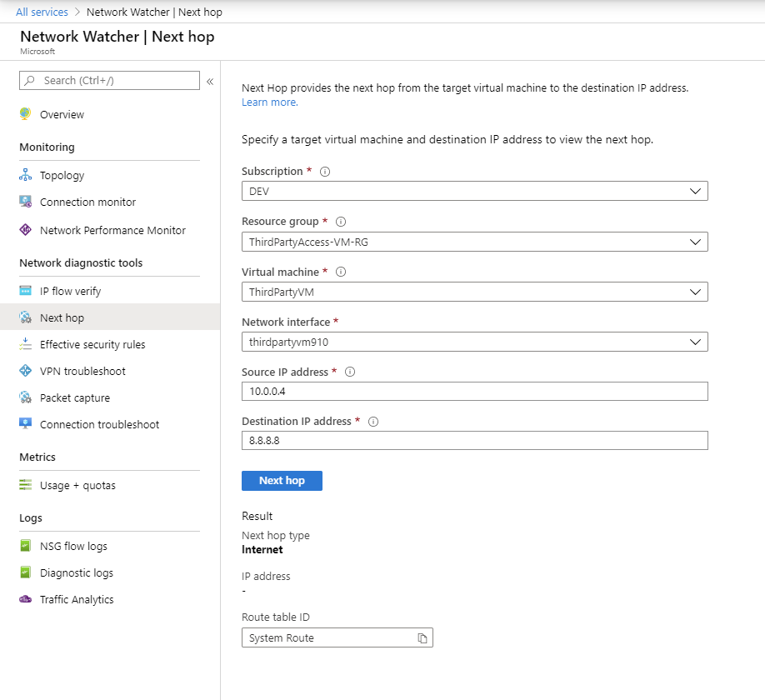Open the Resource group dropdown
765x700 pixels.
click(475, 242)
